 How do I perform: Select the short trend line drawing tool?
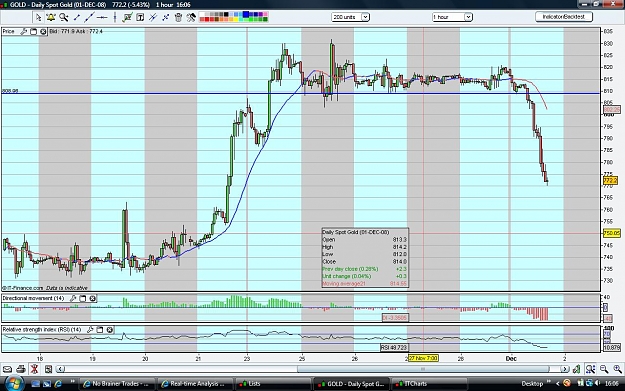[77, 17]
